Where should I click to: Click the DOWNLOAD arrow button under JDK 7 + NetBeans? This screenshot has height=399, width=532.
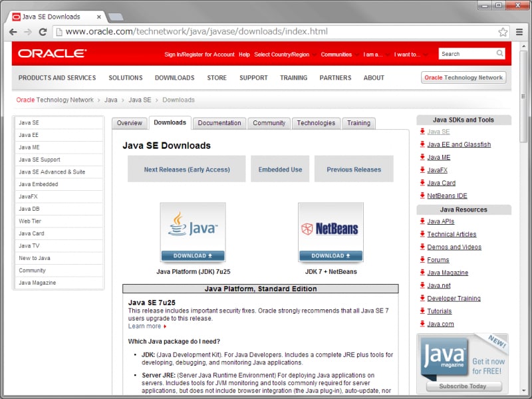(x=331, y=255)
